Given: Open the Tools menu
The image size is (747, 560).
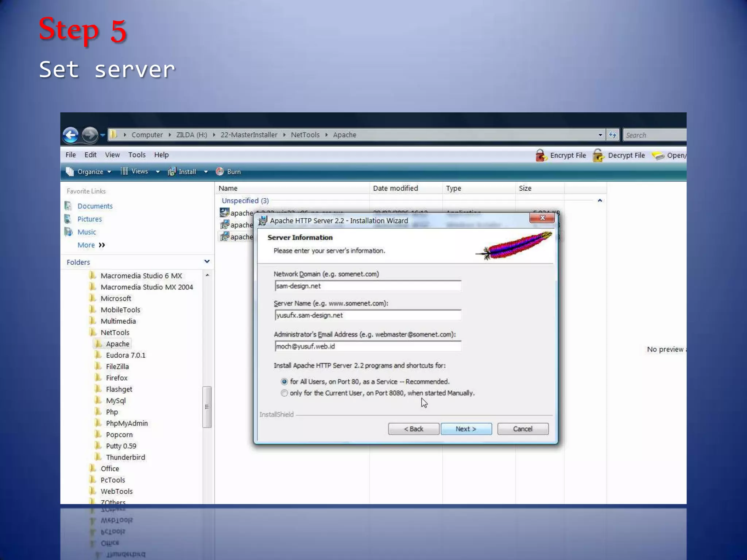Looking at the screenshot, I should coord(137,155).
